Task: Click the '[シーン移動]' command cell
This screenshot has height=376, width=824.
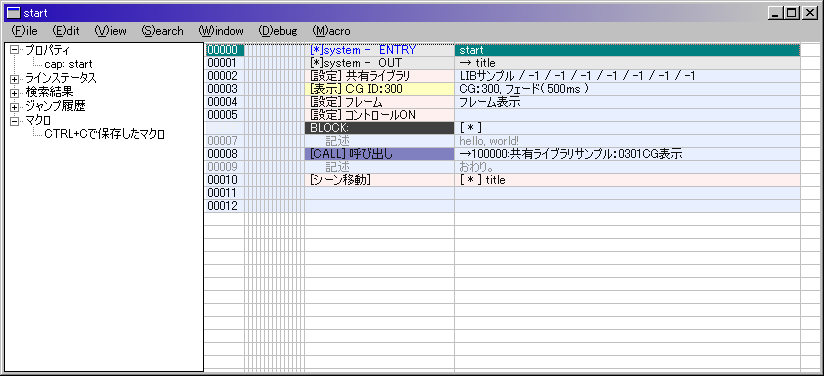Action: (379, 180)
